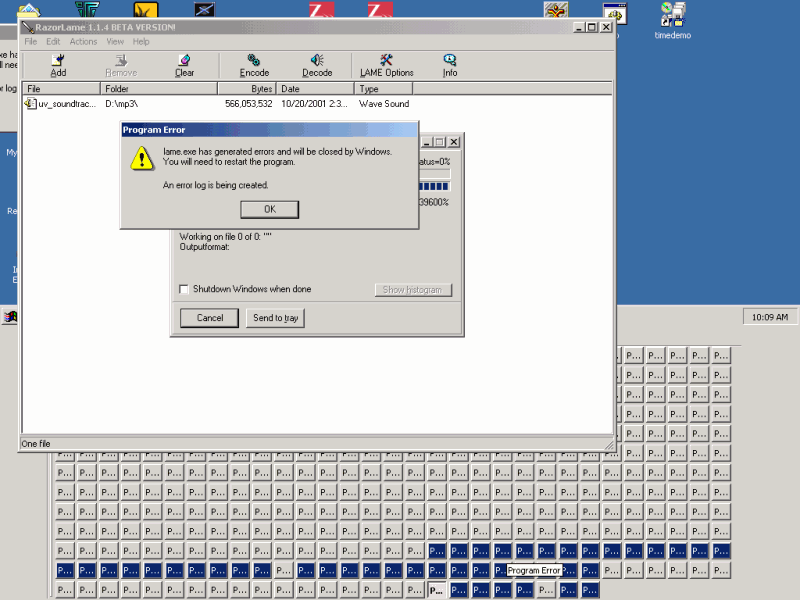Toggle Shutdown Windows when done checkbox

coord(184,289)
